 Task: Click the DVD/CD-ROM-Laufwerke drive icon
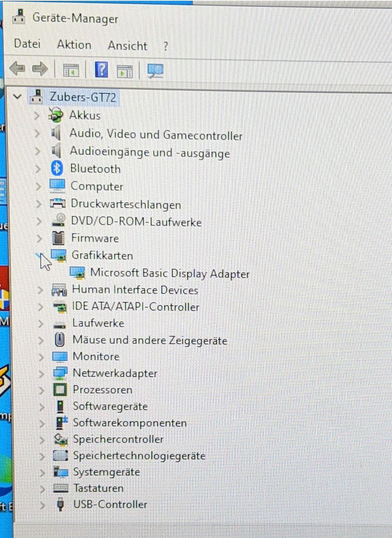point(59,221)
